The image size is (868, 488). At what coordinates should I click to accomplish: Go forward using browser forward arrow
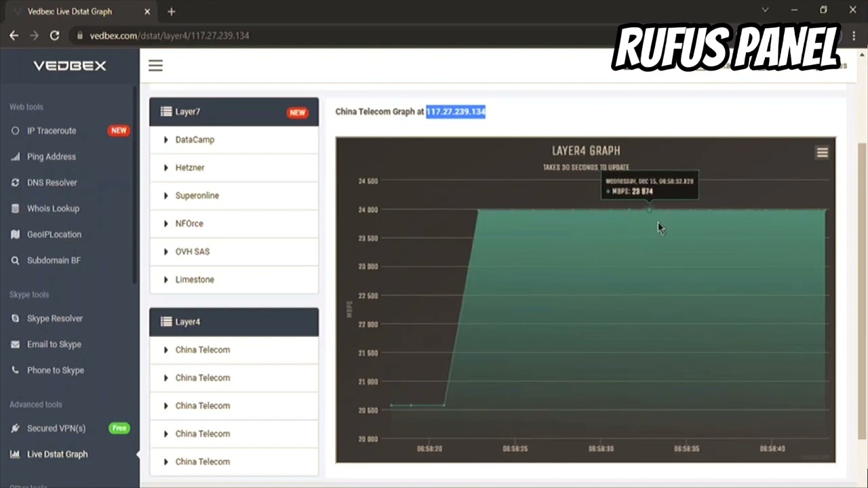[x=34, y=35]
